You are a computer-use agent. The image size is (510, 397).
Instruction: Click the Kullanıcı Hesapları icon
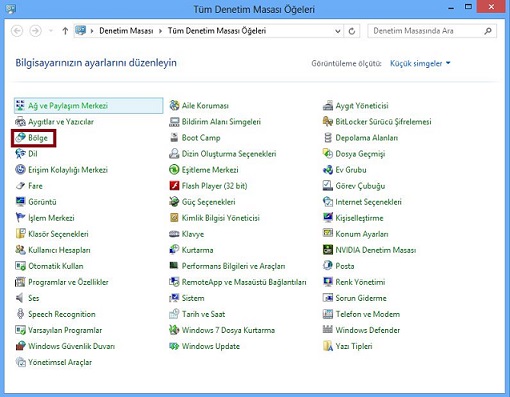(x=20, y=250)
